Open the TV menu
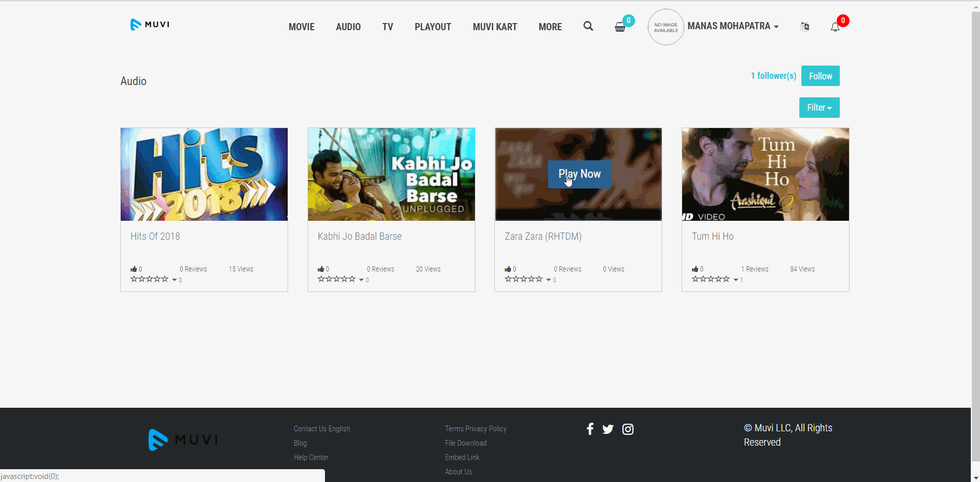This screenshot has height=482, width=980. 387,27
